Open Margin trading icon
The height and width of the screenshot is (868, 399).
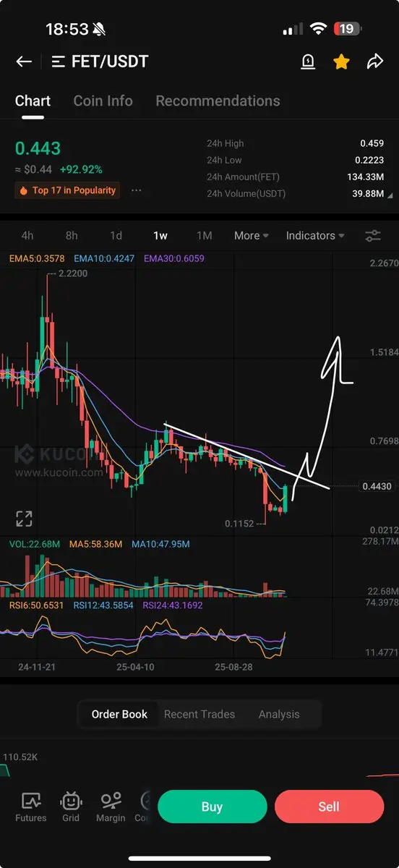(x=111, y=807)
